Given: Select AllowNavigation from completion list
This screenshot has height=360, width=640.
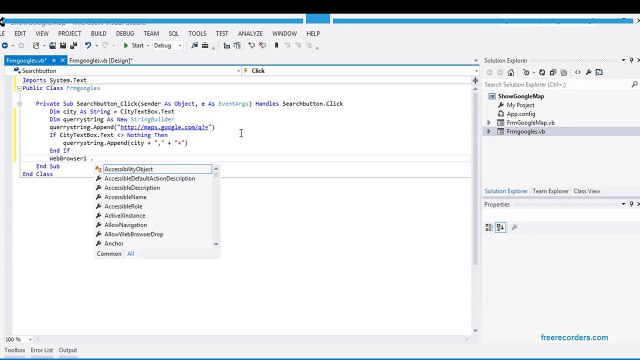Looking at the screenshot, I should coord(126,225).
